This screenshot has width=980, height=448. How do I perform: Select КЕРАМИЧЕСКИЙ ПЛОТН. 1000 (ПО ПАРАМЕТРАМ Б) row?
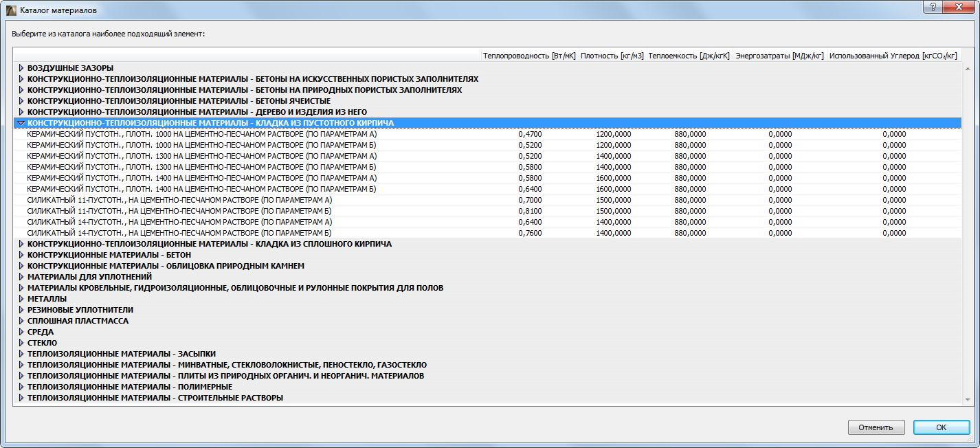coord(487,145)
